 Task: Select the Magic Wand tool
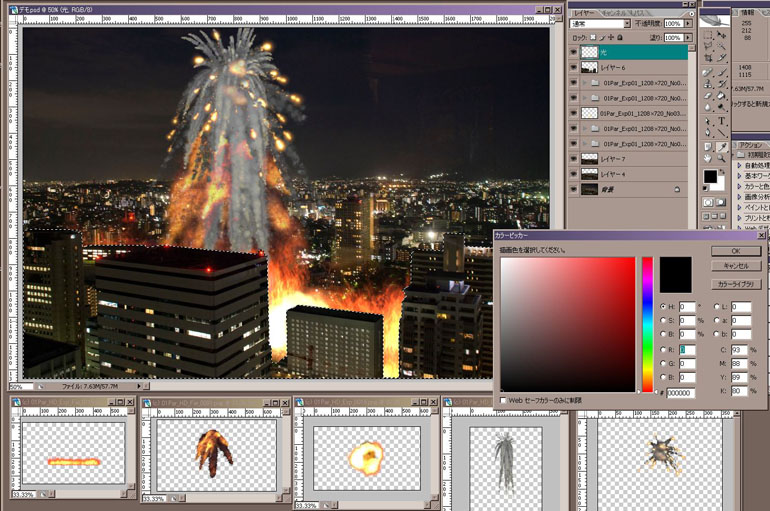click(x=721, y=47)
